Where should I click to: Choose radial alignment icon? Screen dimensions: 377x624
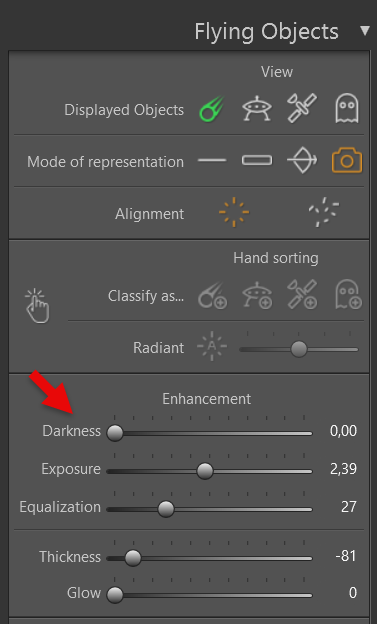[234, 212]
